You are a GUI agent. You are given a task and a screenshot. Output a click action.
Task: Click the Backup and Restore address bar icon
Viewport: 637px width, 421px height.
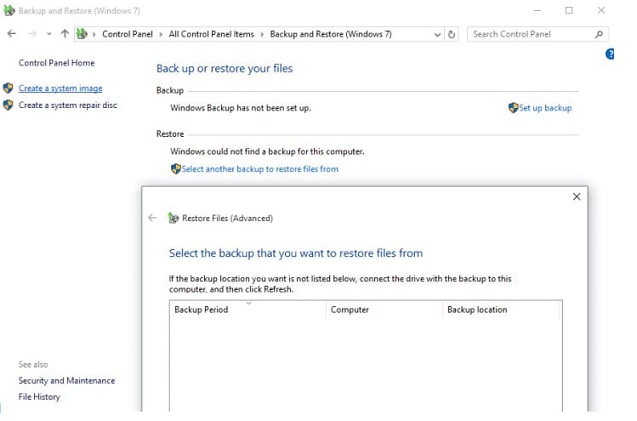point(82,34)
